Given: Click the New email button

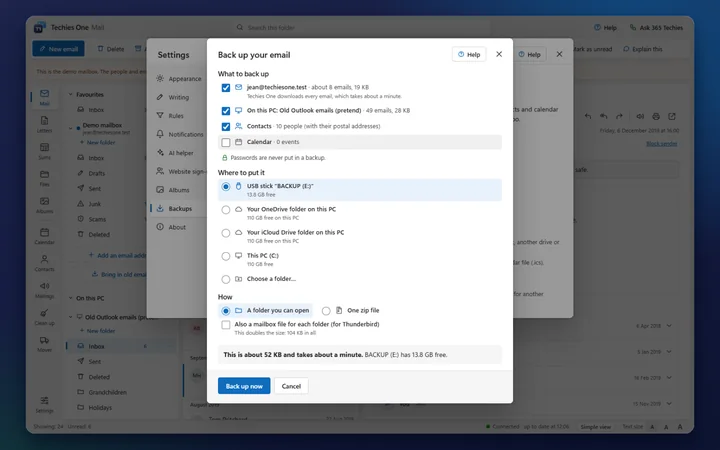Looking at the screenshot, I should click(58, 49).
